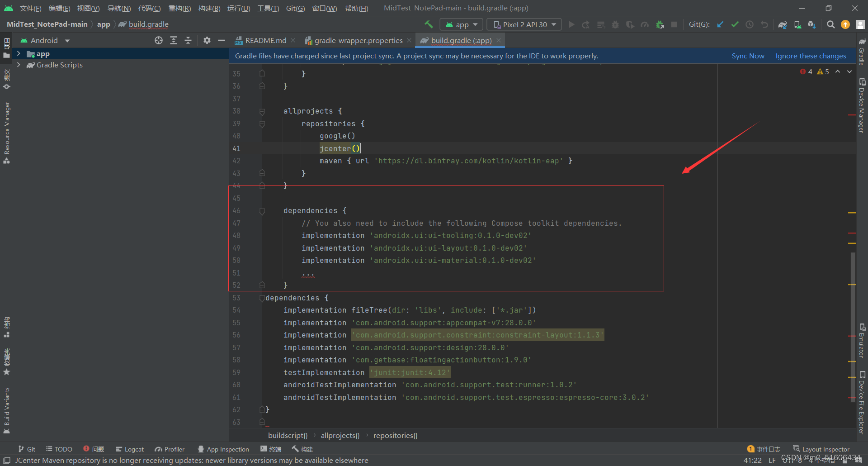Open the Resource Manager side panel
The width and height of the screenshot is (868, 466).
point(7,133)
